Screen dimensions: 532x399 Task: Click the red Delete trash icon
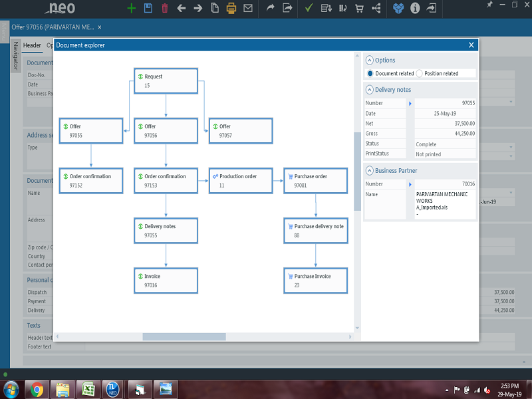pos(164,8)
